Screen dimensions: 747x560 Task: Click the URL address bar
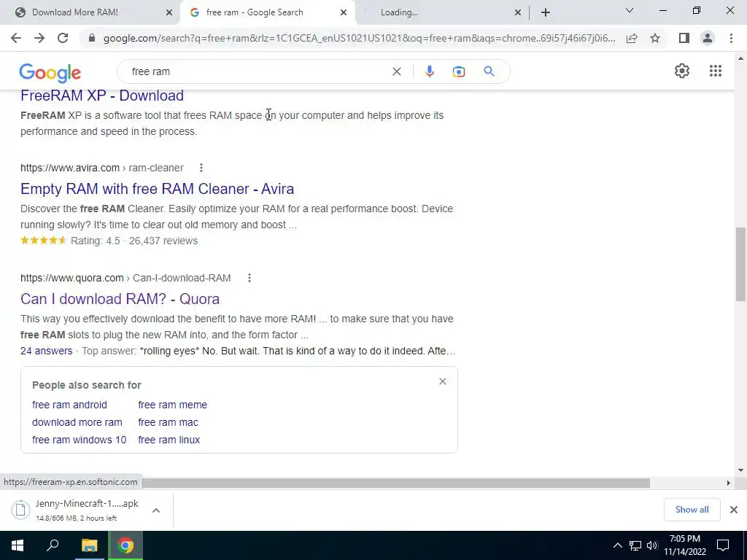[359, 38]
